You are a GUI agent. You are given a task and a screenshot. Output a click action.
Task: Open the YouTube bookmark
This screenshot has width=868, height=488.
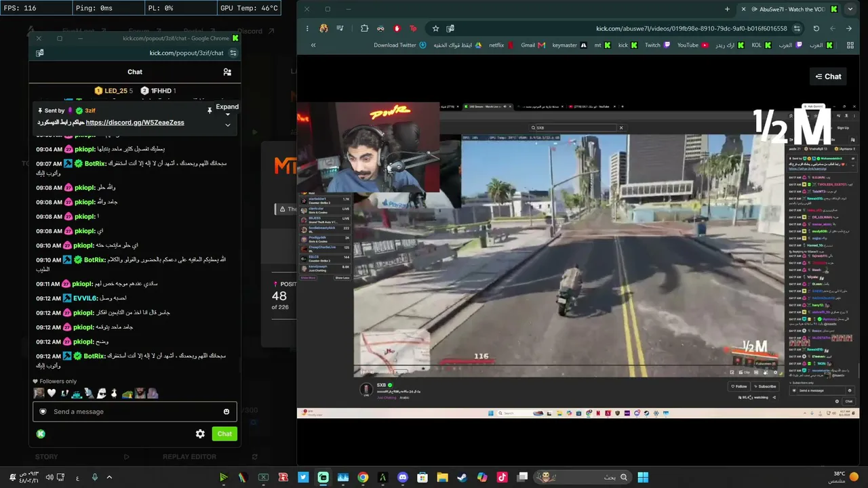click(693, 45)
